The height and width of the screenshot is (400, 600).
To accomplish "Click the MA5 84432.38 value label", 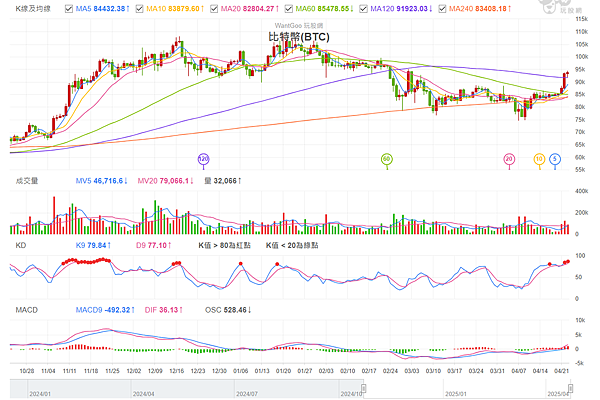I will (x=103, y=8).
